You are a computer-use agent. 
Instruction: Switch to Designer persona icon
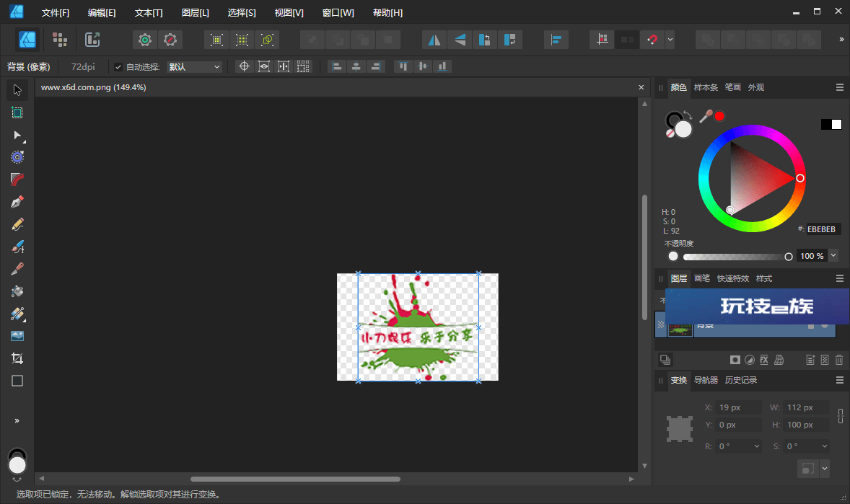(x=27, y=40)
